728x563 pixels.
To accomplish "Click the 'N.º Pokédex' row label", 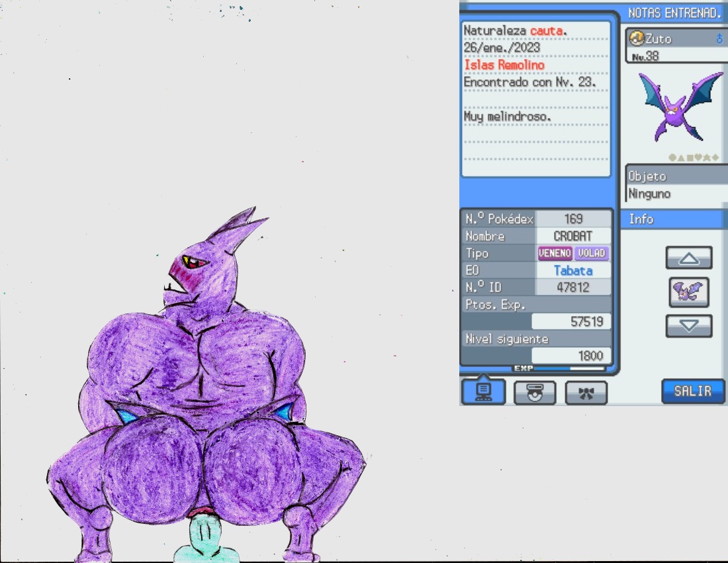I will pos(499,219).
